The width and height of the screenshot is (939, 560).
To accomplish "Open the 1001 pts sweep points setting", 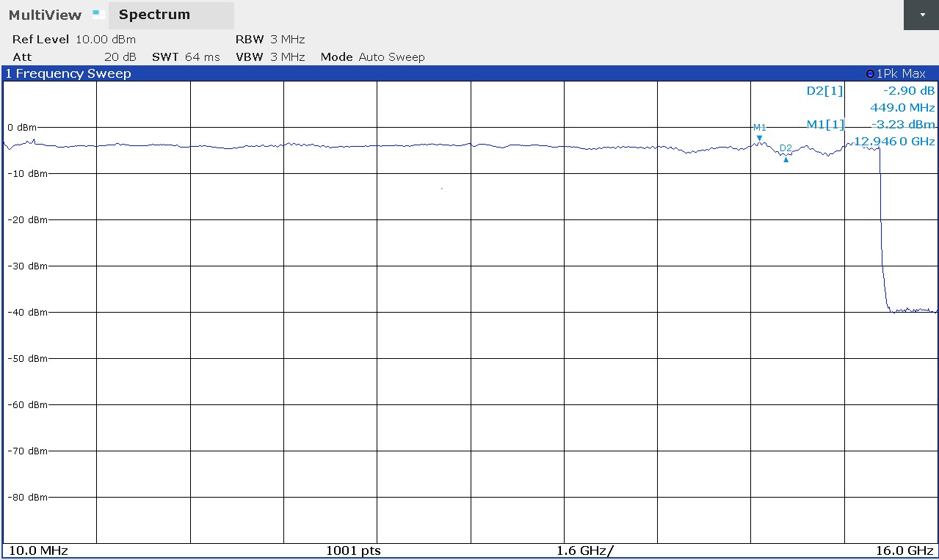I will 353,551.
